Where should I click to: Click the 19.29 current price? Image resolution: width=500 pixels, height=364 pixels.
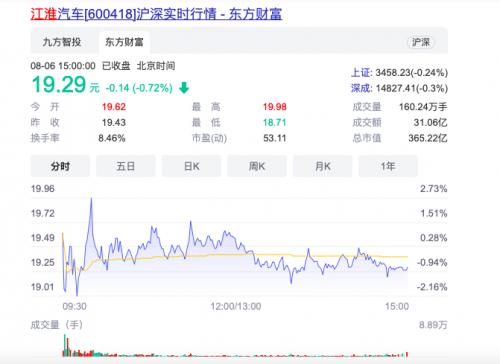click(59, 85)
